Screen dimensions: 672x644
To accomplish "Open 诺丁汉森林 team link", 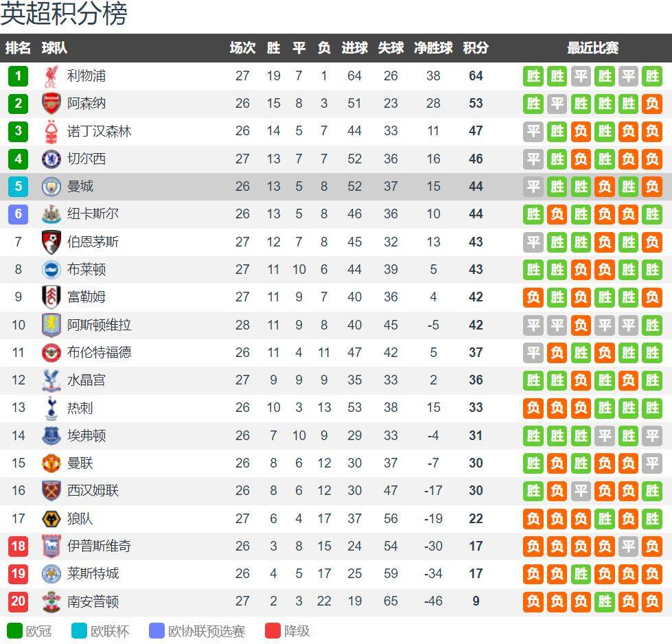I will click(x=99, y=131).
